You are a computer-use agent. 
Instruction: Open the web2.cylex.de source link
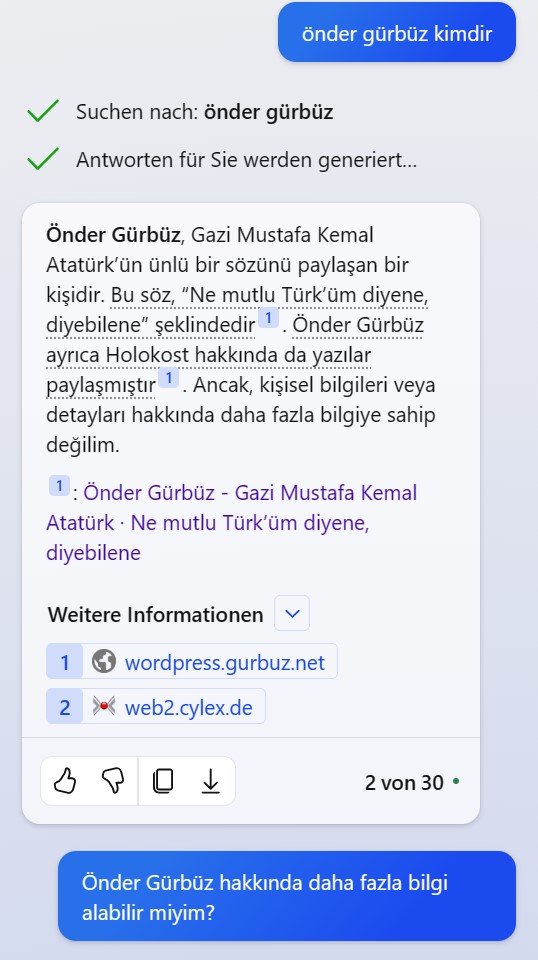point(189,708)
